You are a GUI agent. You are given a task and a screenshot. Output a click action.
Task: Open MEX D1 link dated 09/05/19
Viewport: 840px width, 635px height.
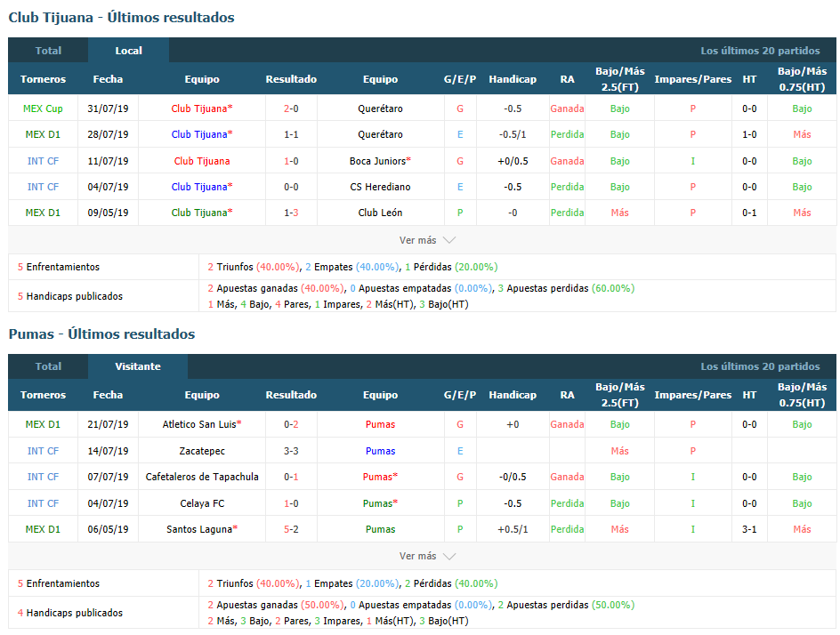(x=43, y=213)
